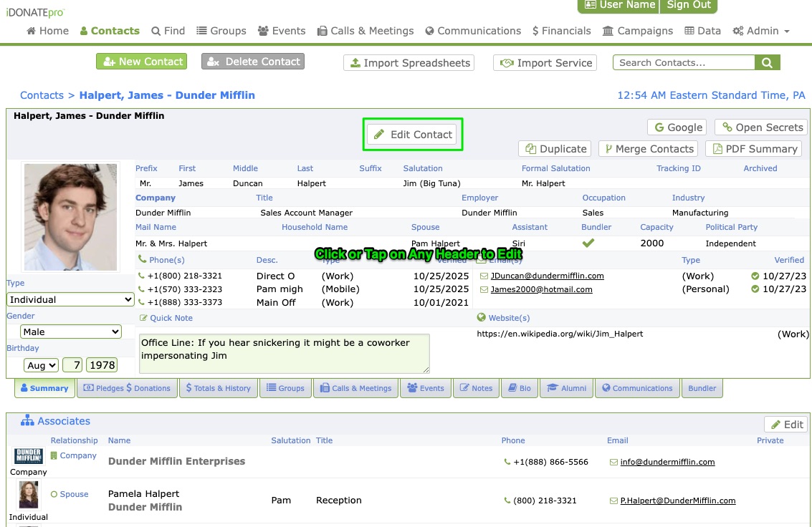The image size is (812, 527).
Task: Click Import Spreadsheets button
Action: [x=409, y=62]
